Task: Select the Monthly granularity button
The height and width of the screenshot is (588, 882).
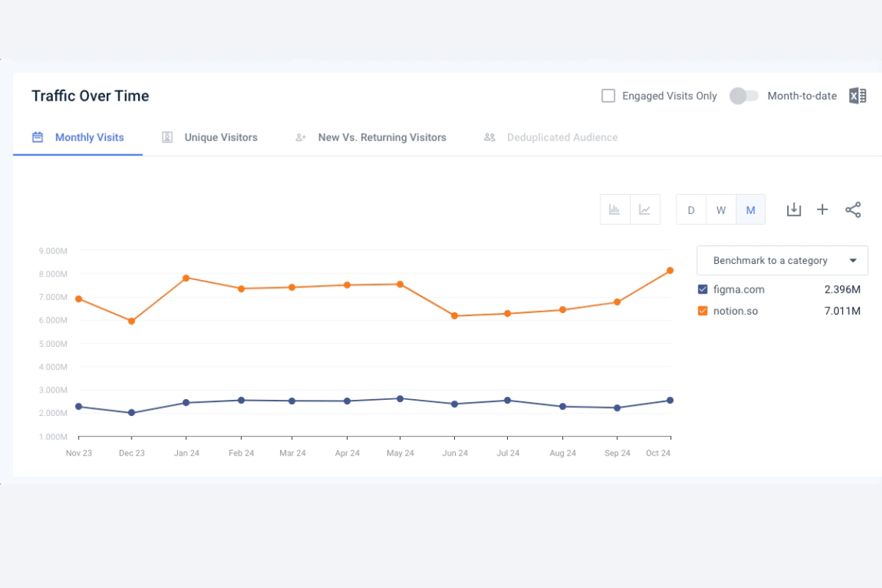Action: pos(751,209)
